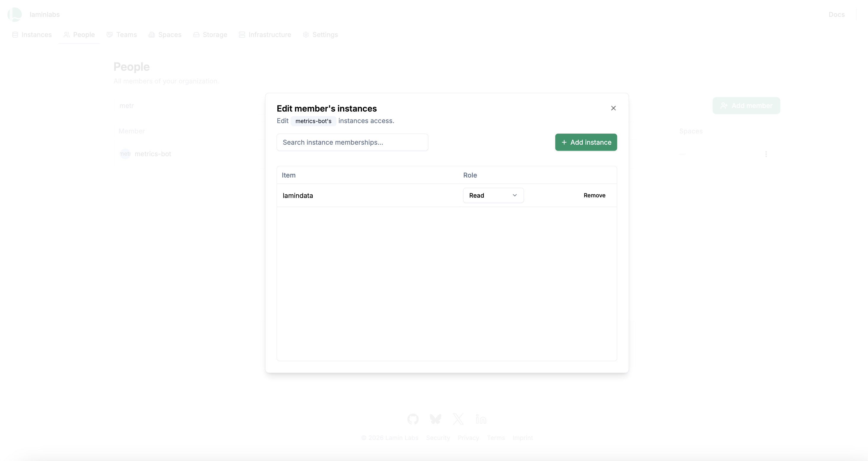Click the Spaces column header

click(x=691, y=131)
